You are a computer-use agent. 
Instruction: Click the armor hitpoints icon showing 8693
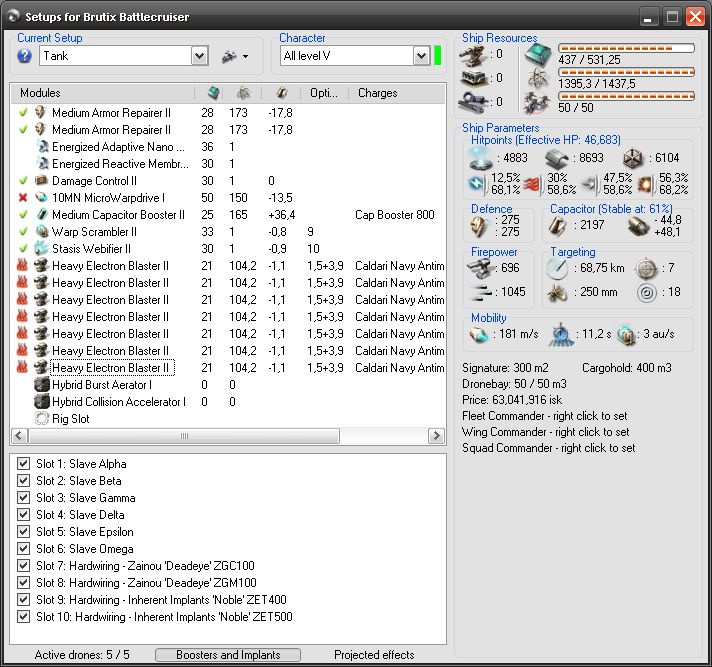pyautogui.click(x=556, y=158)
